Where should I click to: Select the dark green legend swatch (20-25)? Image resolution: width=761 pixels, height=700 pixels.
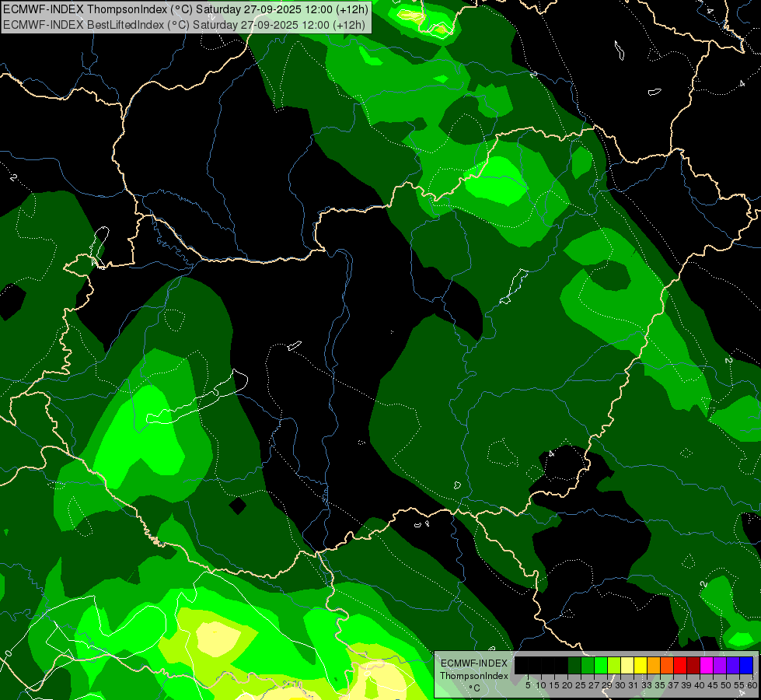574,665
